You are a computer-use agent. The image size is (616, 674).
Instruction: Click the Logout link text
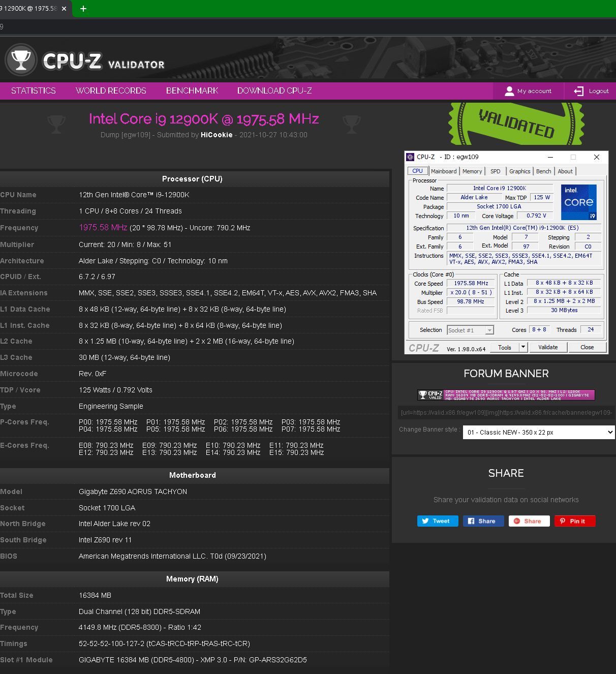[599, 91]
